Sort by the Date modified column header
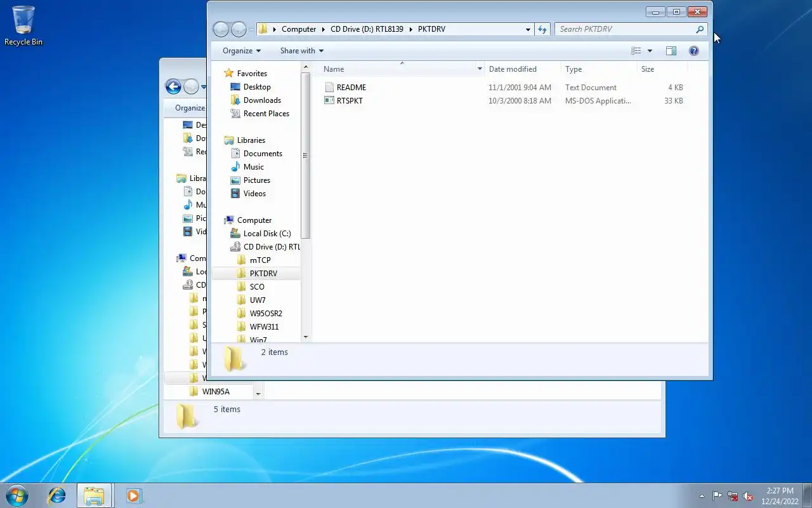Screen dimensions: 812x508 click(x=513, y=69)
